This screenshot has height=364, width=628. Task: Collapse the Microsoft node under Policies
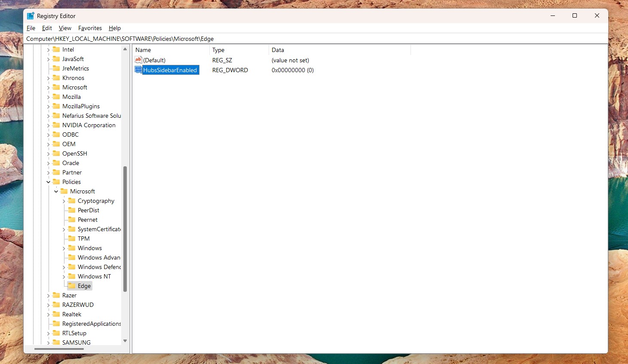pos(56,191)
